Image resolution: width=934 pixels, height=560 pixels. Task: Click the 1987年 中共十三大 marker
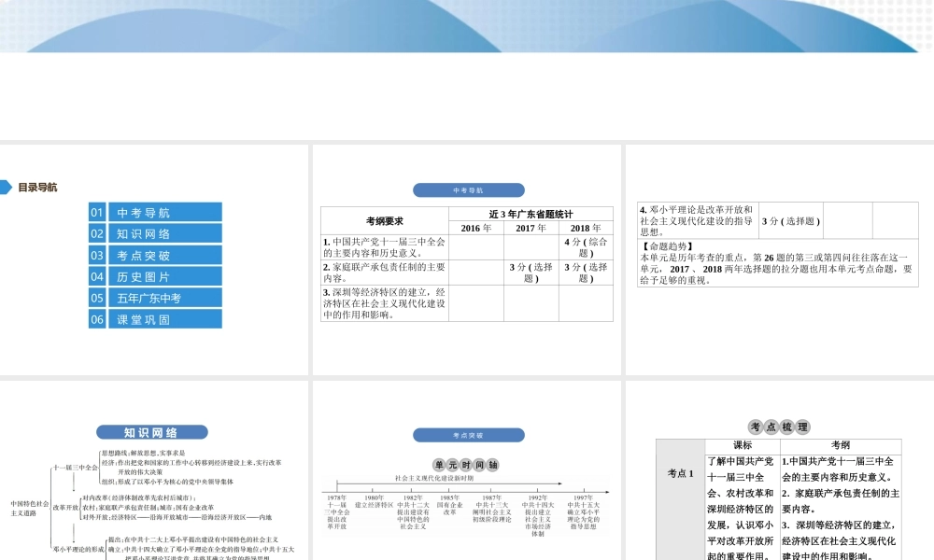(492, 509)
